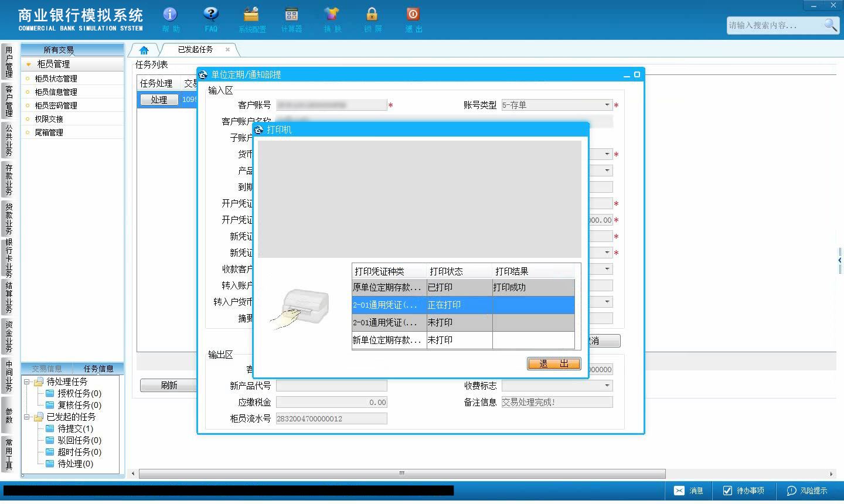The width and height of the screenshot is (844, 504).
Task: Click the 刷新 refresh button
Action: pos(169,385)
